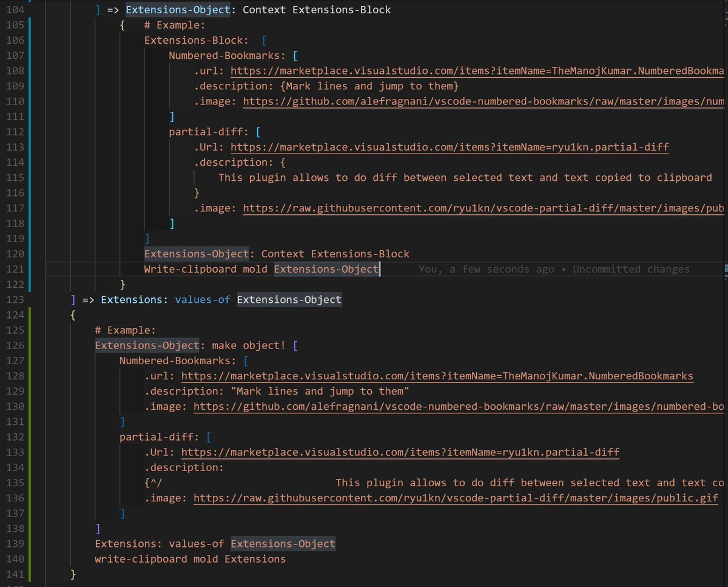Viewport: 728px width, 587px height.
Task: Click '.description:' on line 134
Action: [184, 467]
